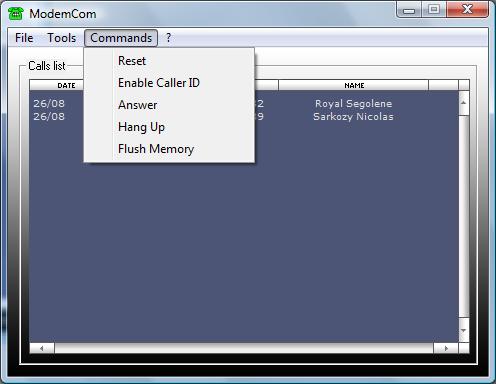Viewport: 496px width, 384px height.
Task: Click the horizontal scrollbar left arrow
Action: coord(42,348)
